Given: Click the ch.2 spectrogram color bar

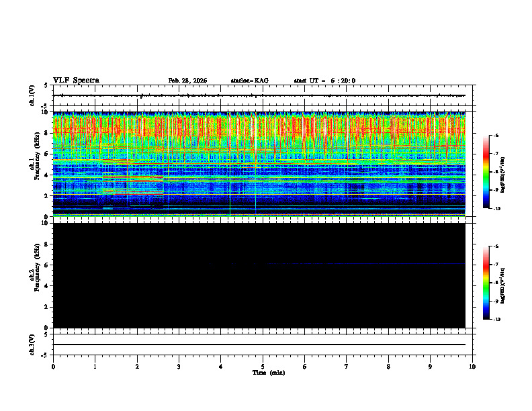Looking at the screenshot, I should pos(486,283).
